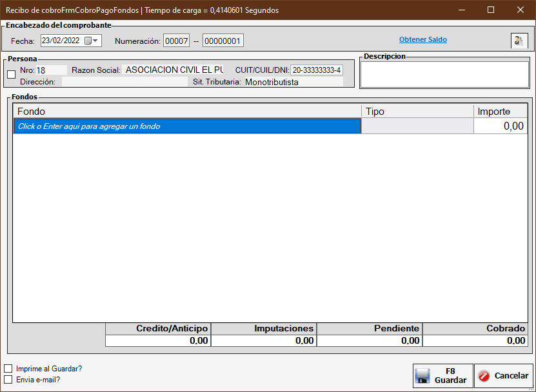Click the Importe cell showing 0,00

[500, 126]
